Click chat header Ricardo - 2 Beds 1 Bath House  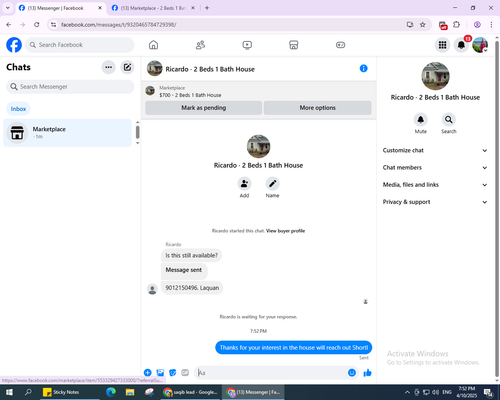click(x=210, y=69)
